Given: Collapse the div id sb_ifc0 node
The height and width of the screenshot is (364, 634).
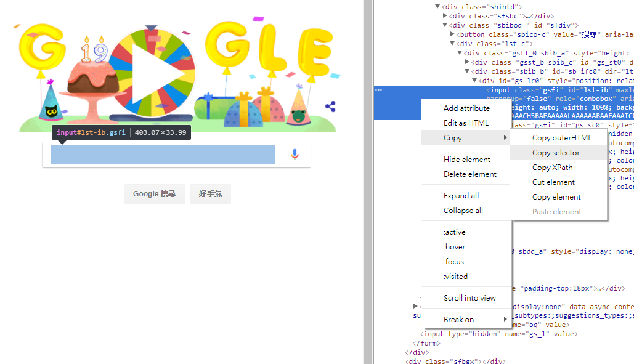Looking at the screenshot, I should pyautogui.click(x=468, y=71).
